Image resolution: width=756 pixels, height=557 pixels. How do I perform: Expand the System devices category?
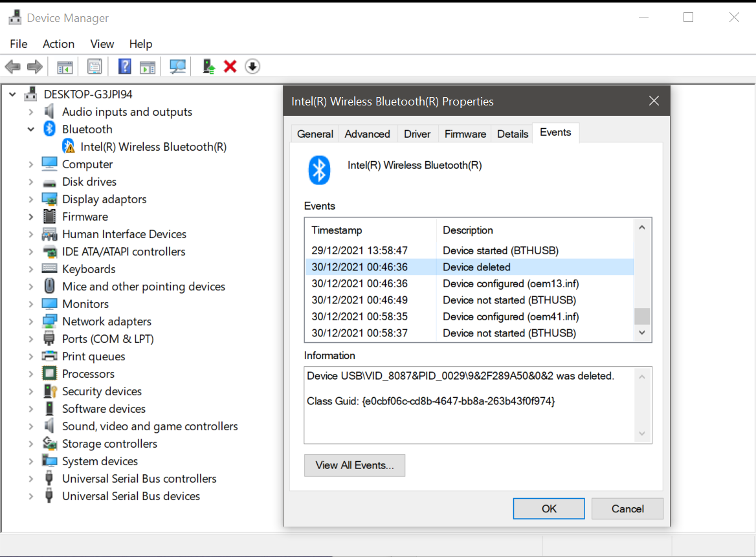pyautogui.click(x=31, y=461)
